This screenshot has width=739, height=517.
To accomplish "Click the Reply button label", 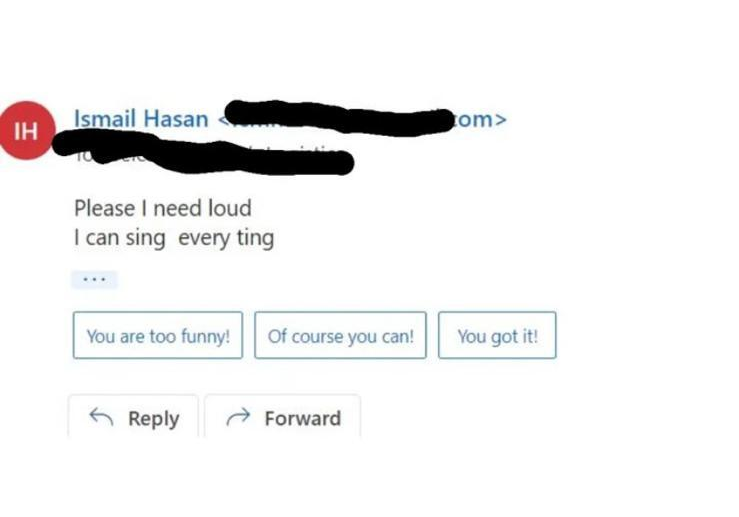I will point(154,419).
